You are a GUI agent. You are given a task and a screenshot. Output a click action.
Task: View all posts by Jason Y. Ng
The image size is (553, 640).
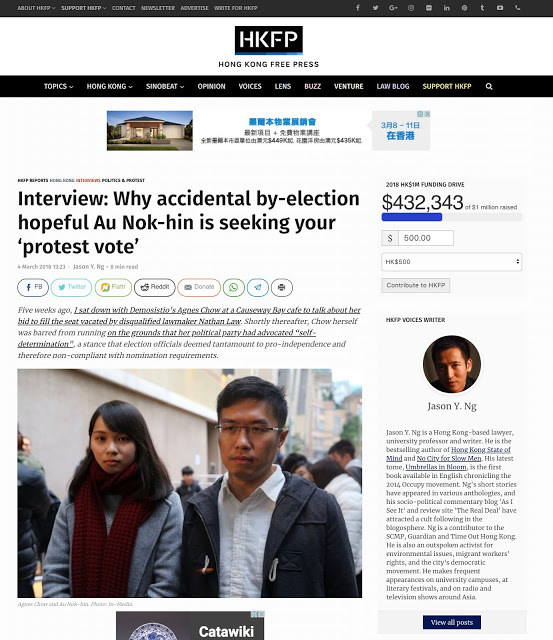tap(452, 622)
